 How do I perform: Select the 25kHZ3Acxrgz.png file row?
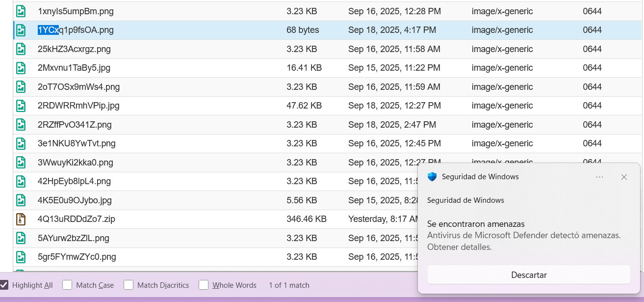(x=74, y=49)
